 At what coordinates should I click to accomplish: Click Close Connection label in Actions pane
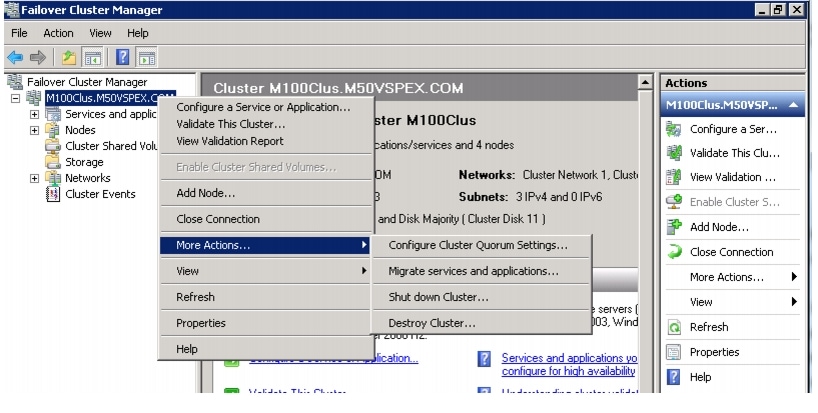731,252
